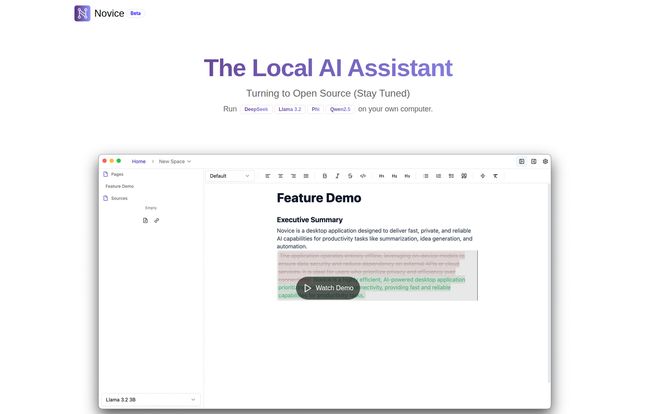The width and height of the screenshot is (650, 414).
Task: Play the Watch Demo video
Action: (x=328, y=288)
